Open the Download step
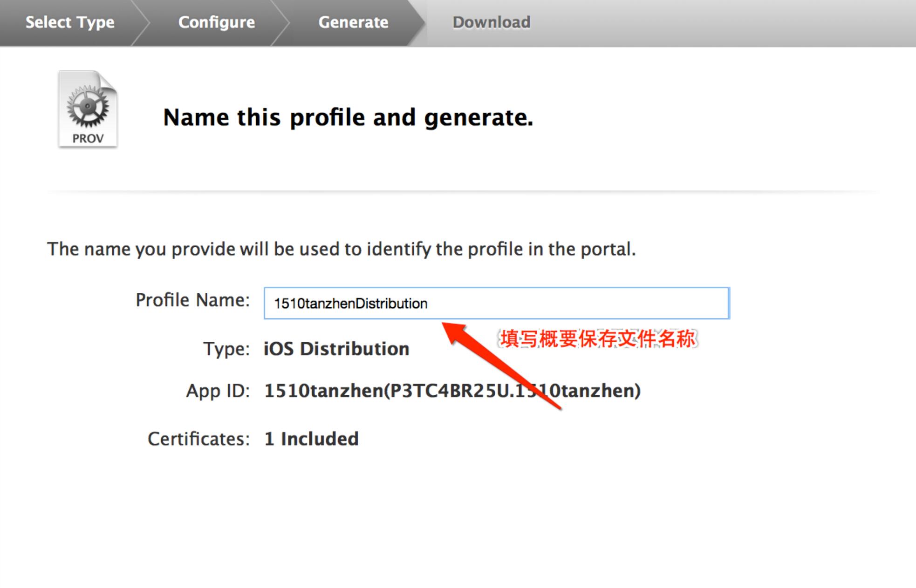Image resolution: width=916 pixels, height=588 pixels. (492, 22)
